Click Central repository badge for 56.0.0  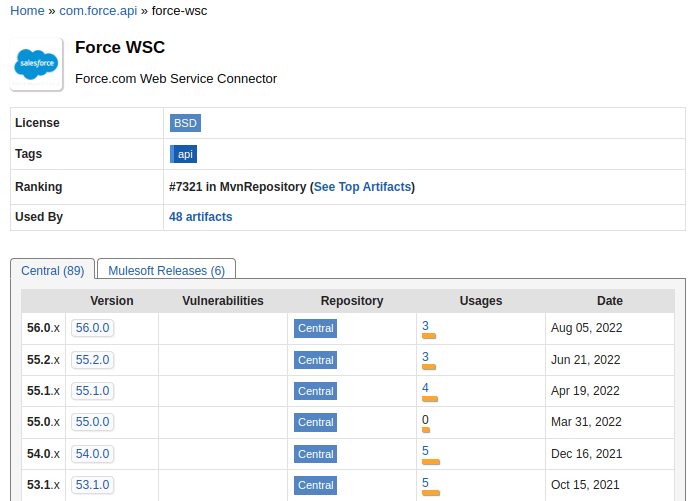click(316, 328)
